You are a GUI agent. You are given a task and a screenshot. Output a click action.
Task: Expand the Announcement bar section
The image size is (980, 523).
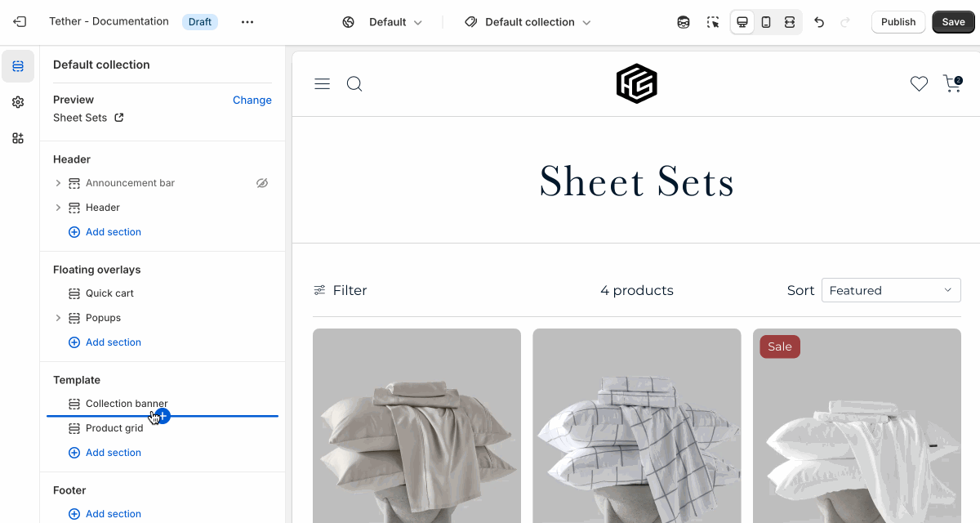(x=58, y=183)
